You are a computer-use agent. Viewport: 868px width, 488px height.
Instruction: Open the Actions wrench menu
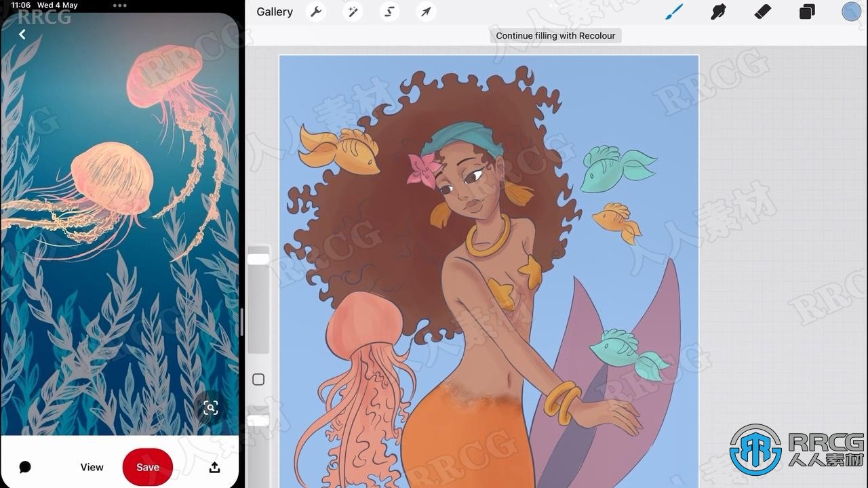pyautogui.click(x=316, y=12)
